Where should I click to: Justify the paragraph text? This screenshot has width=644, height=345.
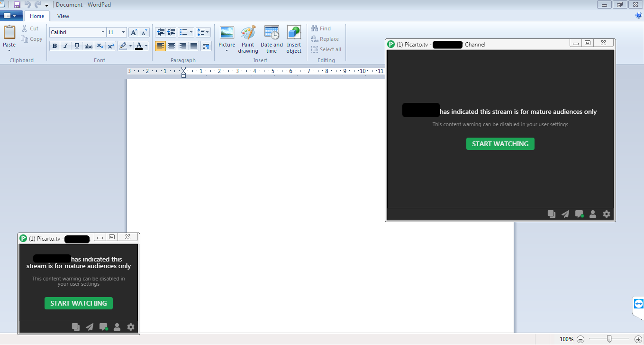[194, 46]
